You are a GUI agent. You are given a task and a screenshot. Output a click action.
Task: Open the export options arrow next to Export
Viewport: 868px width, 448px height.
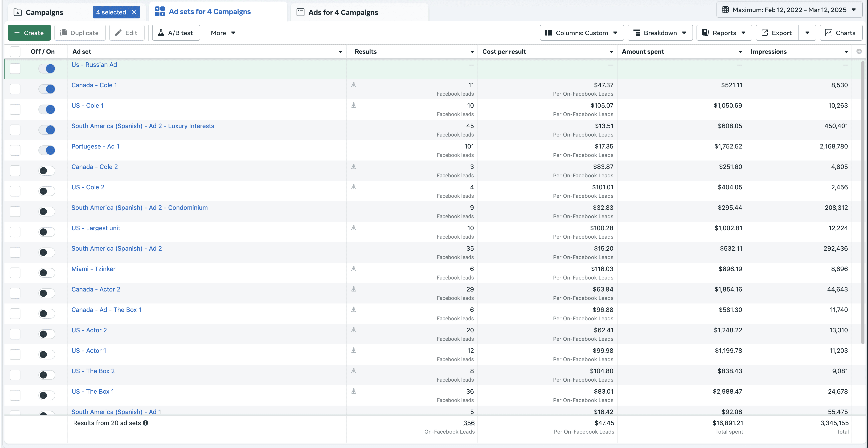[807, 33]
